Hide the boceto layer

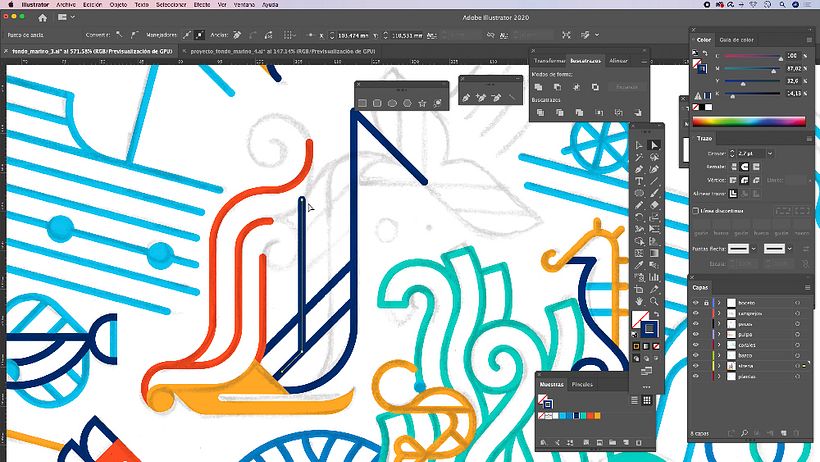coord(696,302)
